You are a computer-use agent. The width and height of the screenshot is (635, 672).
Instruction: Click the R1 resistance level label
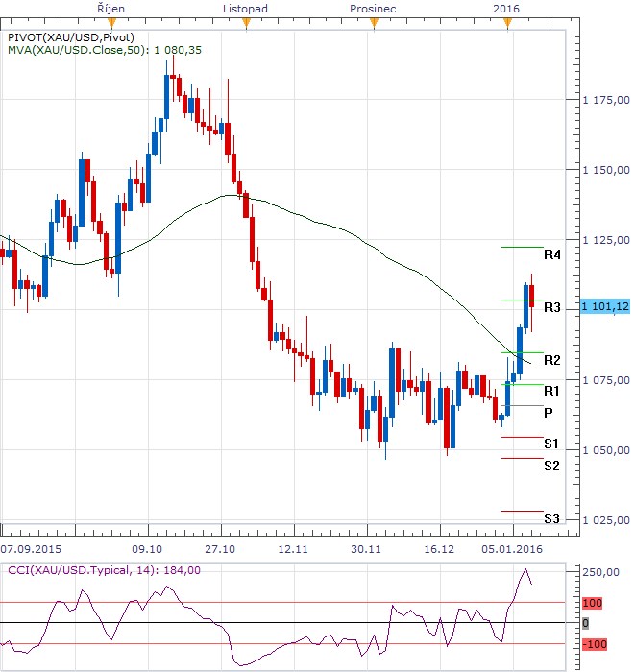(551, 391)
